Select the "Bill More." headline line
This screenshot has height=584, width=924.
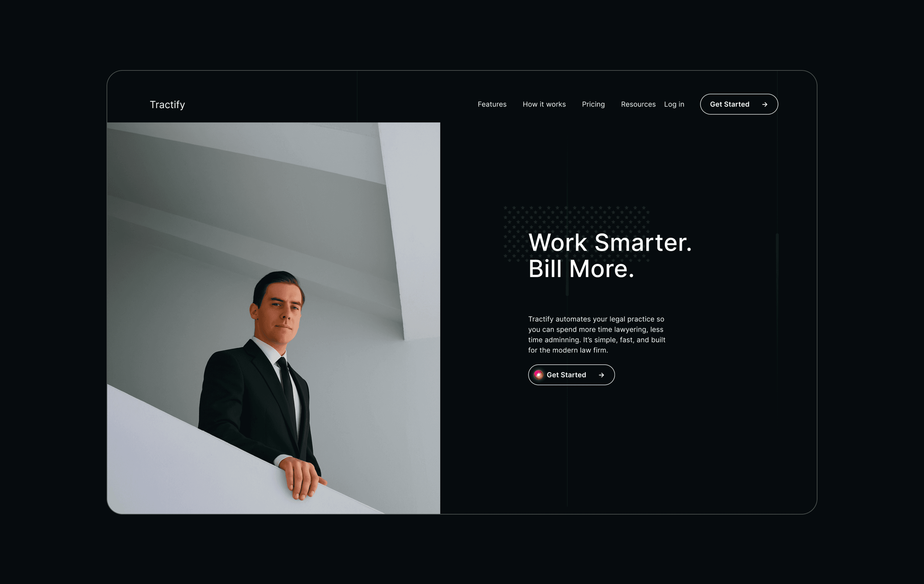tap(581, 269)
